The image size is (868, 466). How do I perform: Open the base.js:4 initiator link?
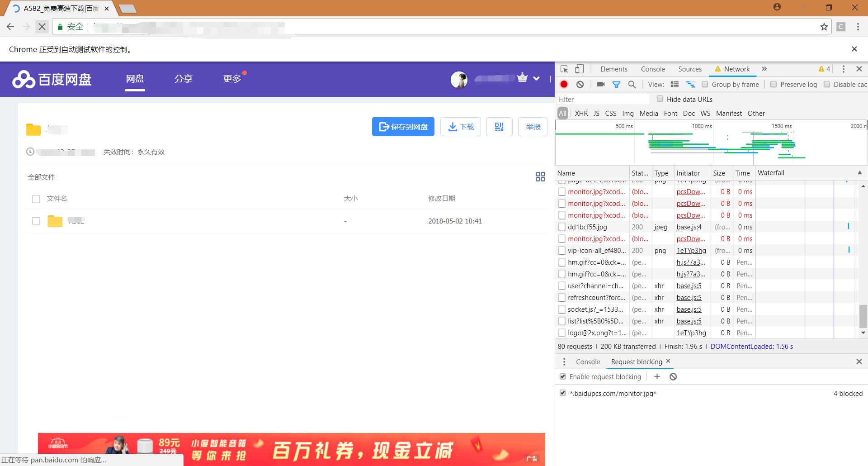click(689, 227)
